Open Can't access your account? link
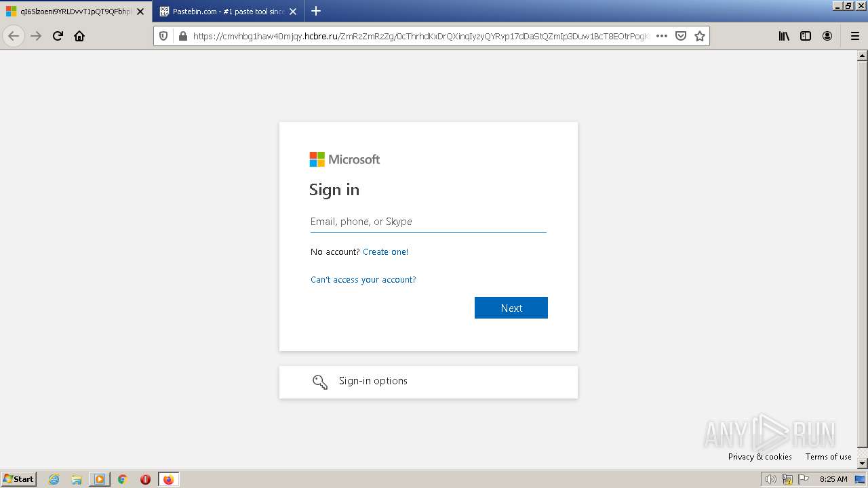The width and height of the screenshot is (868, 488). 363,279
